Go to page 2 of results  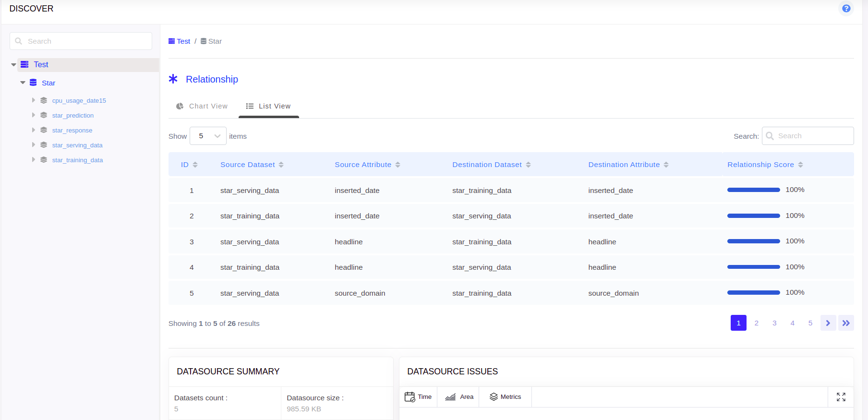pyautogui.click(x=756, y=323)
